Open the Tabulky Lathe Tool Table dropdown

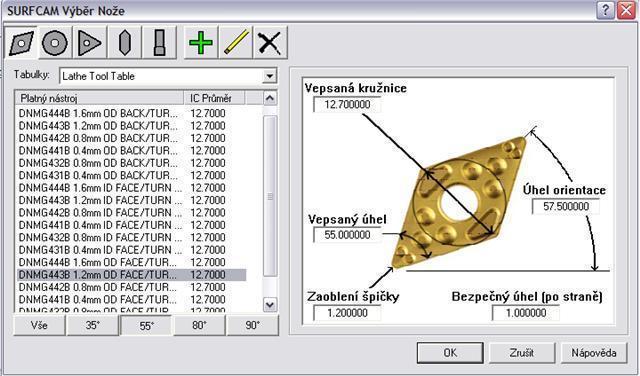point(269,76)
